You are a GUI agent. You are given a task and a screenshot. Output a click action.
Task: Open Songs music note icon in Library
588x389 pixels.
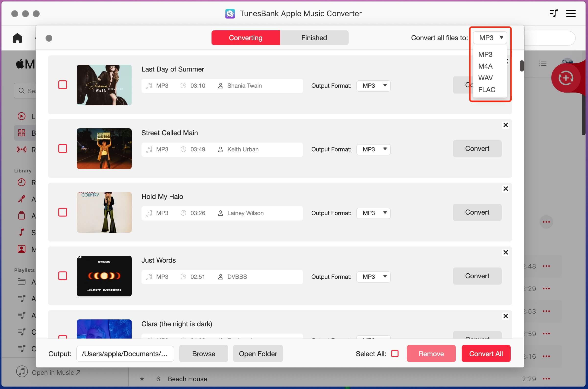[22, 232]
